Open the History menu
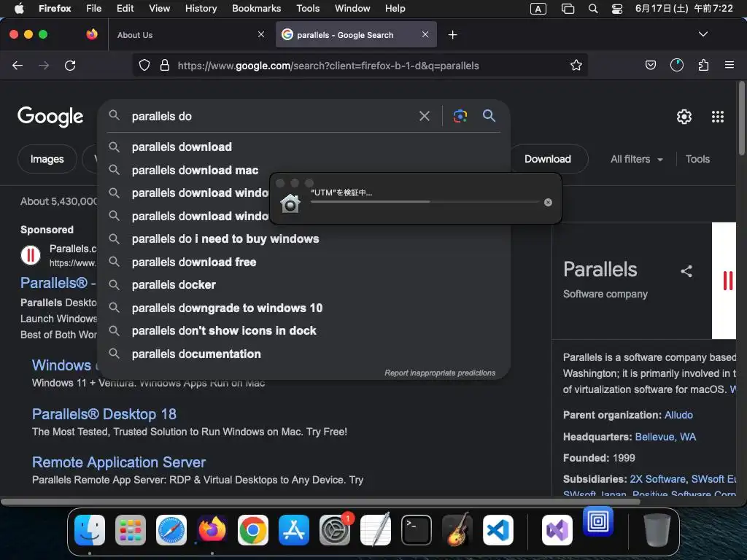This screenshot has height=560, width=747. (x=201, y=9)
